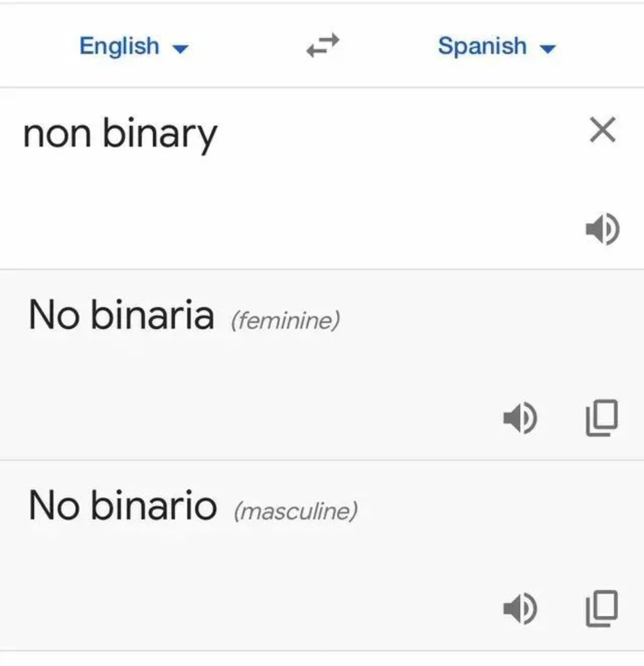Listen to the English 'non binary' pronunciation
The height and width of the screenshot is (666, 644).
[603, 230]
